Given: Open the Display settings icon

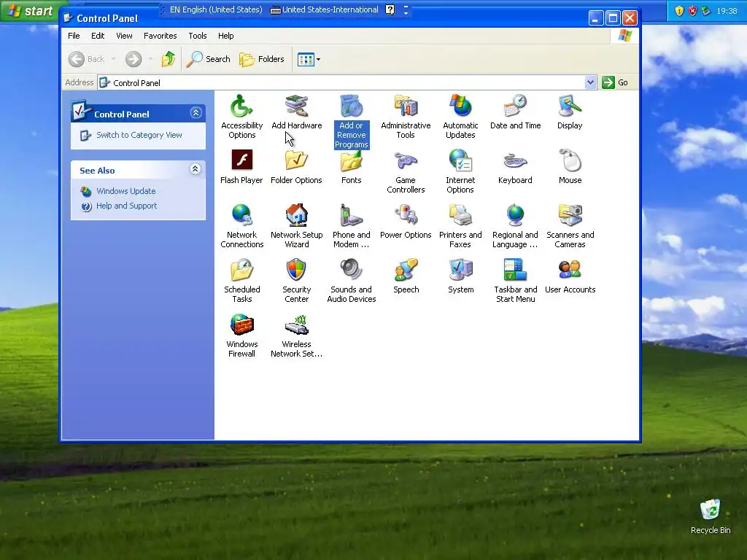Looking at the screenshot, I should click(570, 112).
